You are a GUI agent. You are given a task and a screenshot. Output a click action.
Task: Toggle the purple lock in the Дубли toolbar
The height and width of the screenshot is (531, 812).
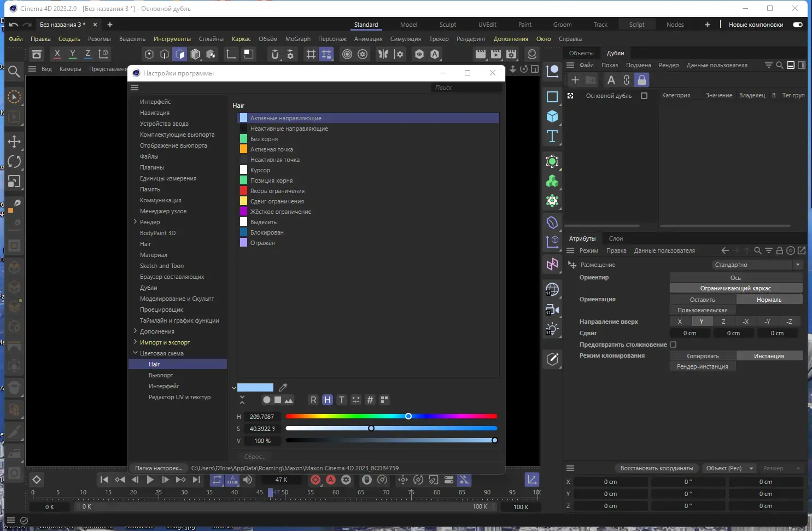click(x=642, y=80)
